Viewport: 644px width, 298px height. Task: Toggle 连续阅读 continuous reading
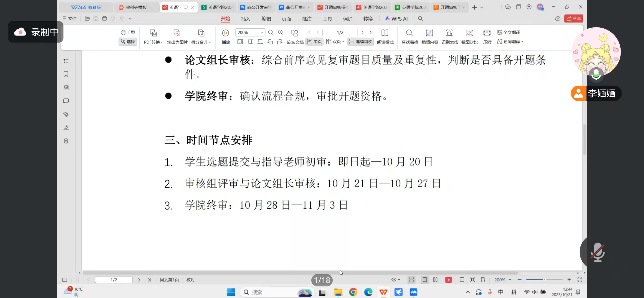point(361,41)
